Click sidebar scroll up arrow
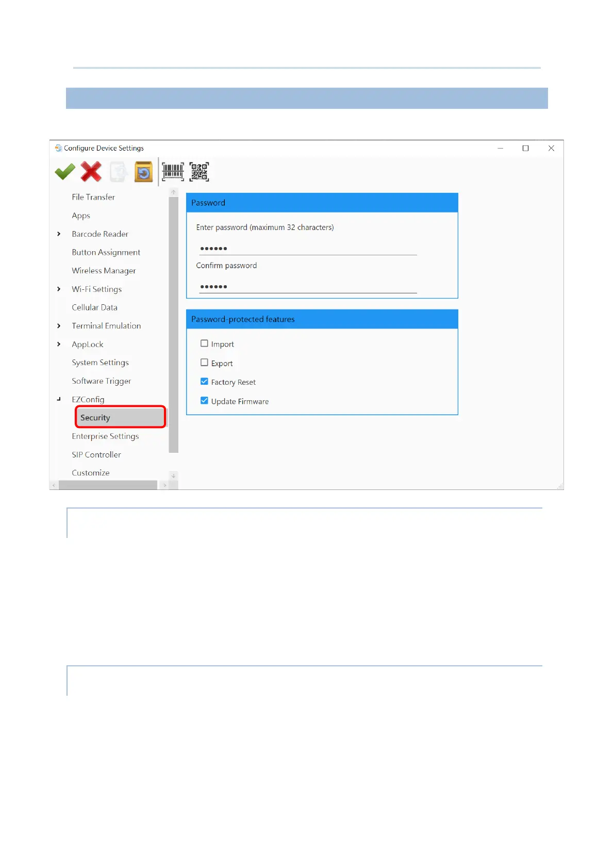The image size is (614, 868). pos(174,192)
